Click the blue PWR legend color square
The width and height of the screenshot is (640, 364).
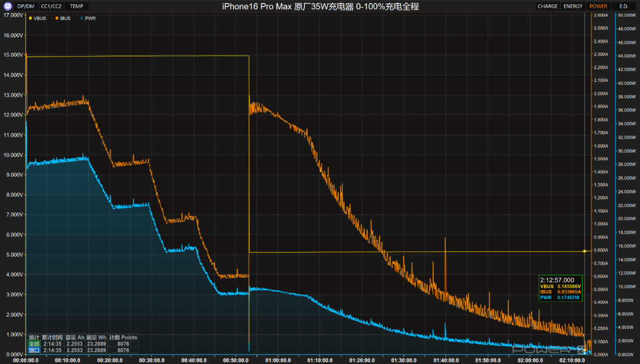82,18
